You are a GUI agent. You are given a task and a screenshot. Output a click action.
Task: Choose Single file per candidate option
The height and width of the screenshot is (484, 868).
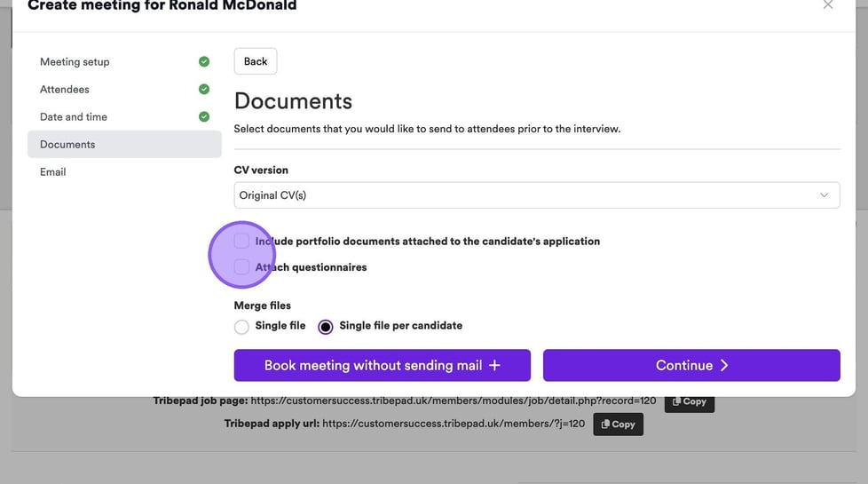click(326, 327)
